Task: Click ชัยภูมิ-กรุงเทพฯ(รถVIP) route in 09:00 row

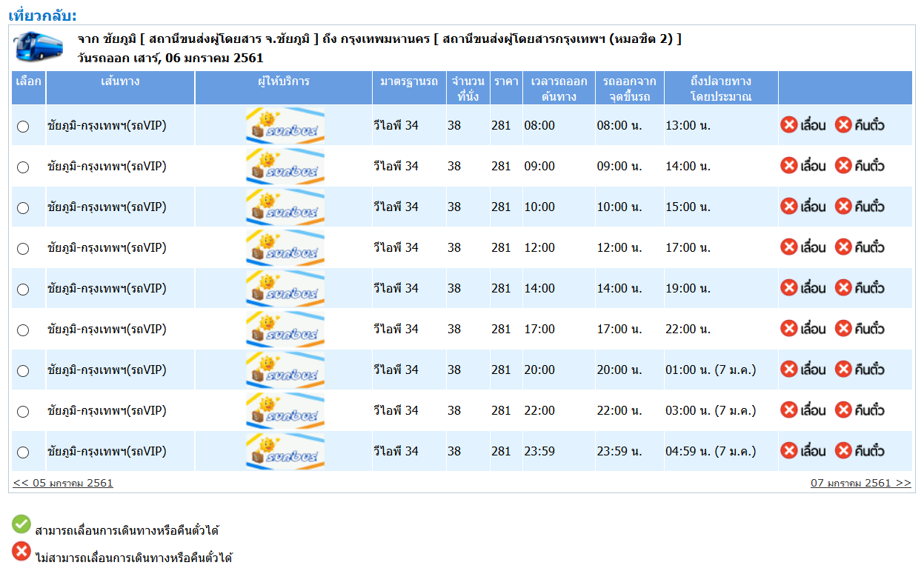Action: (107, 166)
